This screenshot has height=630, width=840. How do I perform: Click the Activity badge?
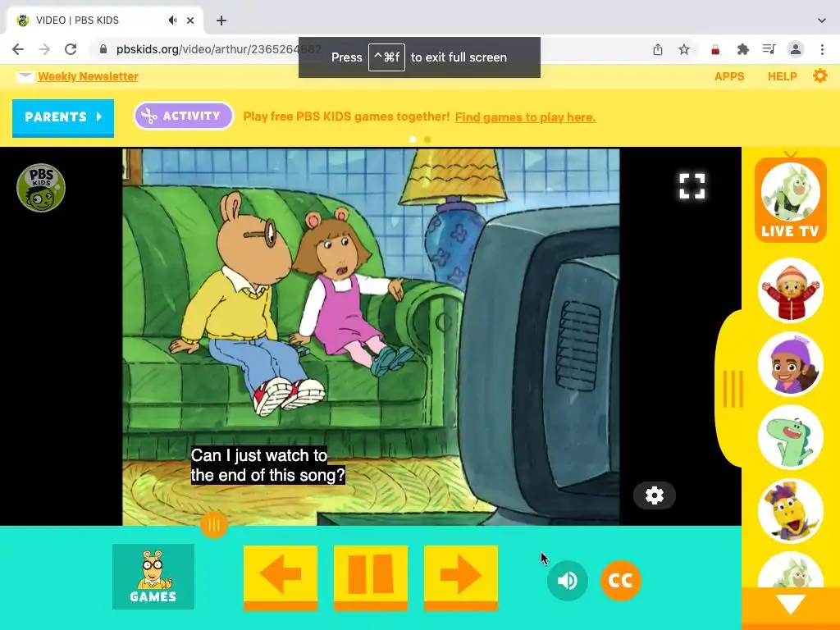coord(183,116)
